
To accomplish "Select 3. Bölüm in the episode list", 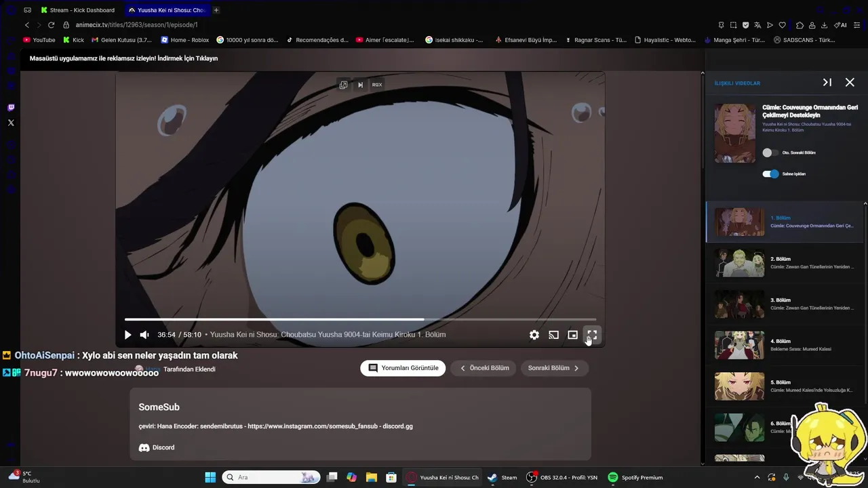I will [x=785, y=304].
